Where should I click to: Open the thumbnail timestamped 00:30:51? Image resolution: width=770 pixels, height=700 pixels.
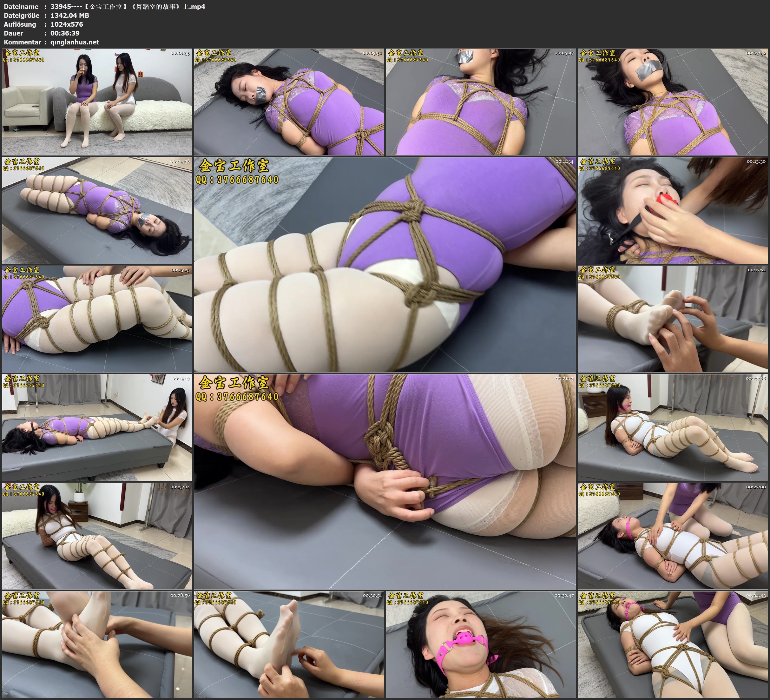coord(289,644)
